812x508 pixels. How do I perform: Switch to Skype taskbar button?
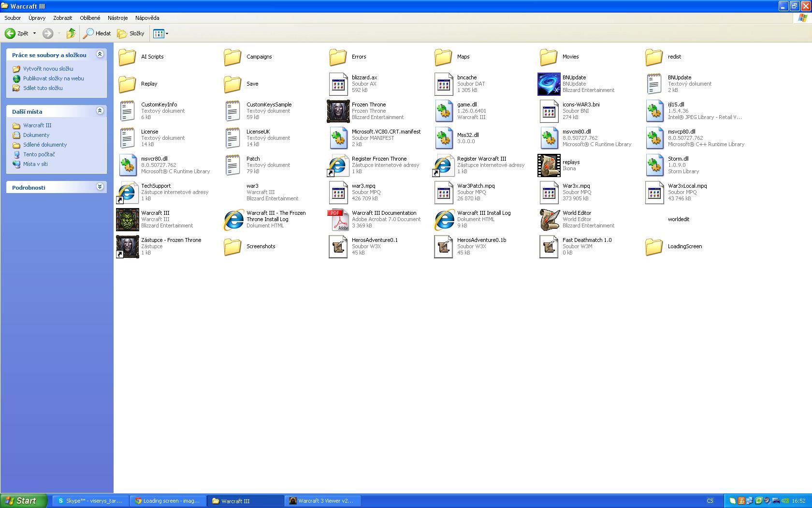pos(90,501)
